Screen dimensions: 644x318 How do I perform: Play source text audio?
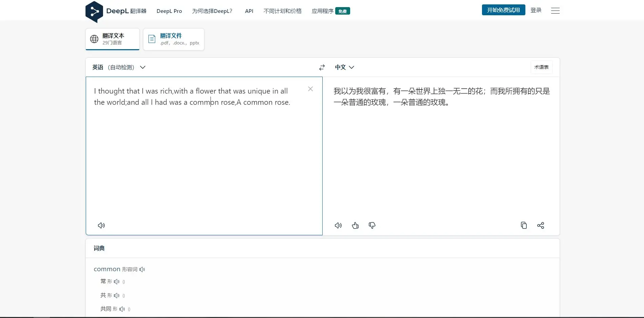point(101,225)
